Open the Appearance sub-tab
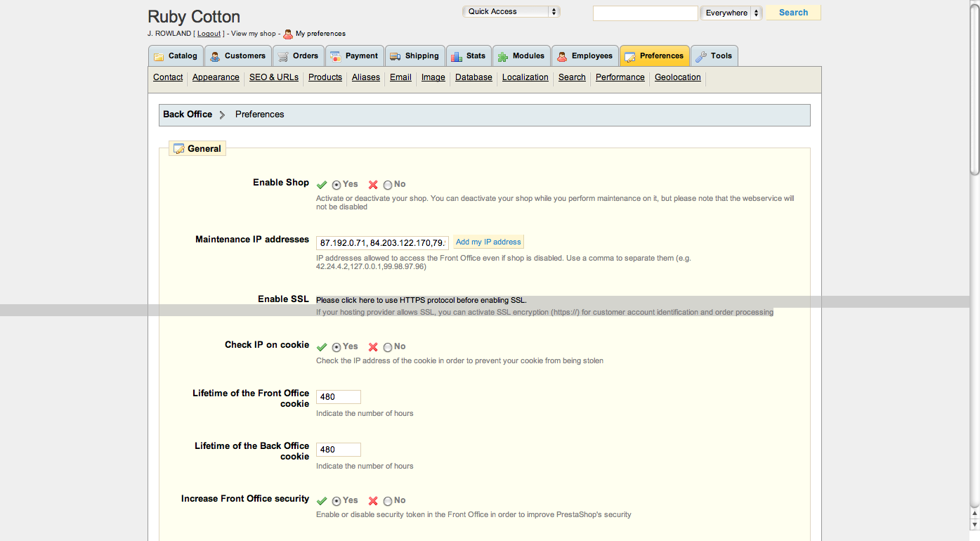 (216, 77)
